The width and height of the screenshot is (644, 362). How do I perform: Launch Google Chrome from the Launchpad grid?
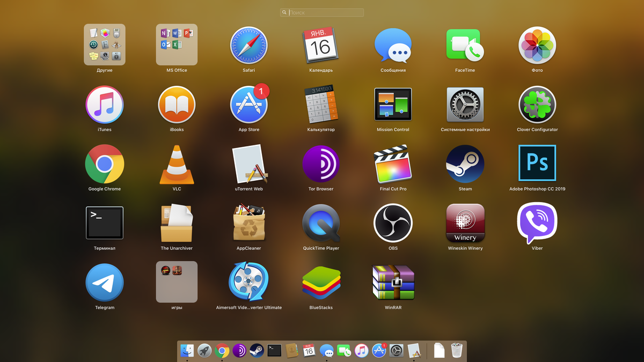point(105,164)
